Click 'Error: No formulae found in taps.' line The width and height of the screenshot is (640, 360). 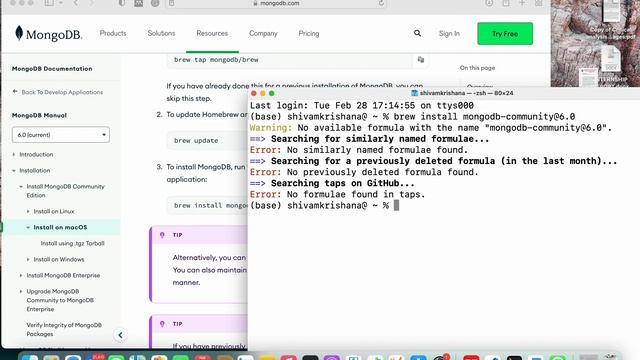(338, 194)
